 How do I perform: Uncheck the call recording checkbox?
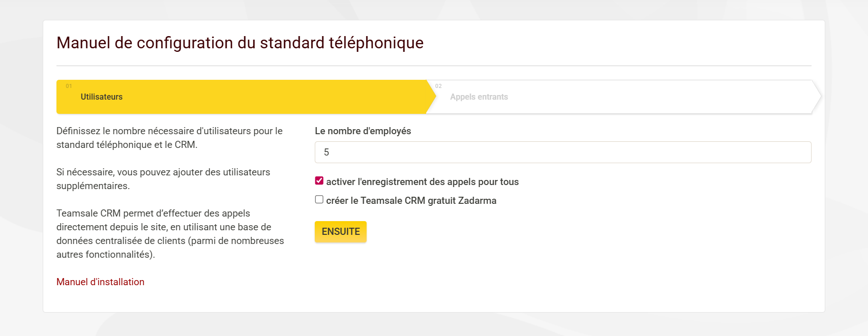coord(319,181)
